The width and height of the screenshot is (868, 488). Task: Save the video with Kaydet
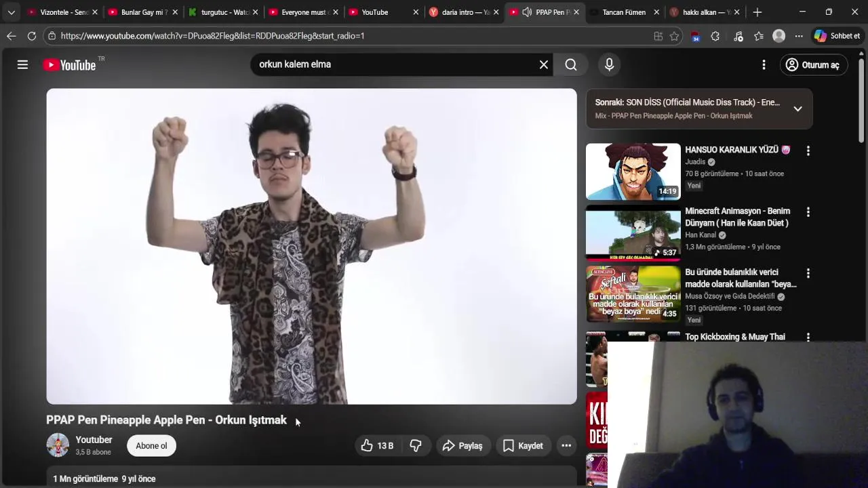(x=522, y=445)
